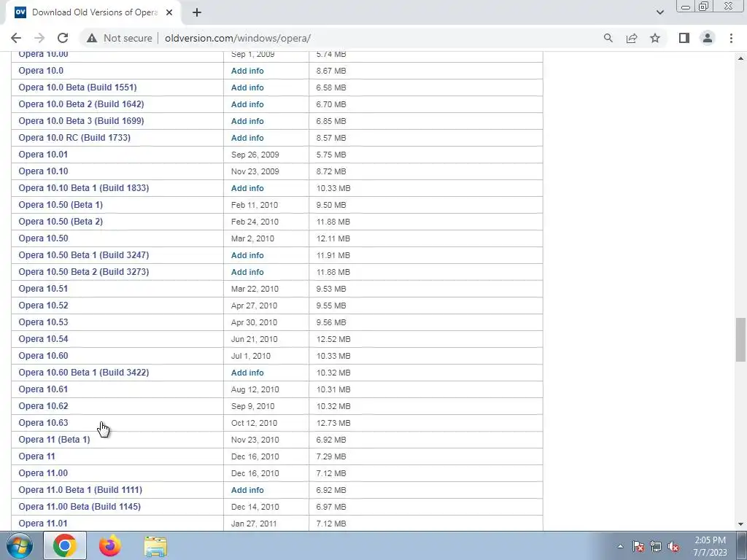Screen dimensions: 747x560
Task: Open the Opera 10.50 (Beta 2) link
Action: pyautogui.click(x=61, y=221)
